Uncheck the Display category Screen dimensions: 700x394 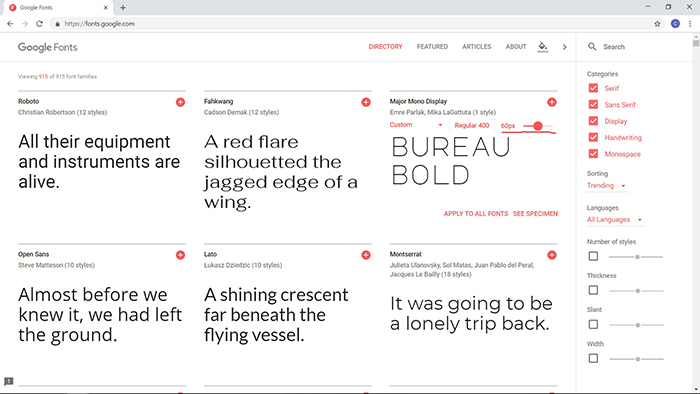pyautogui.click(x=593, y=121)
